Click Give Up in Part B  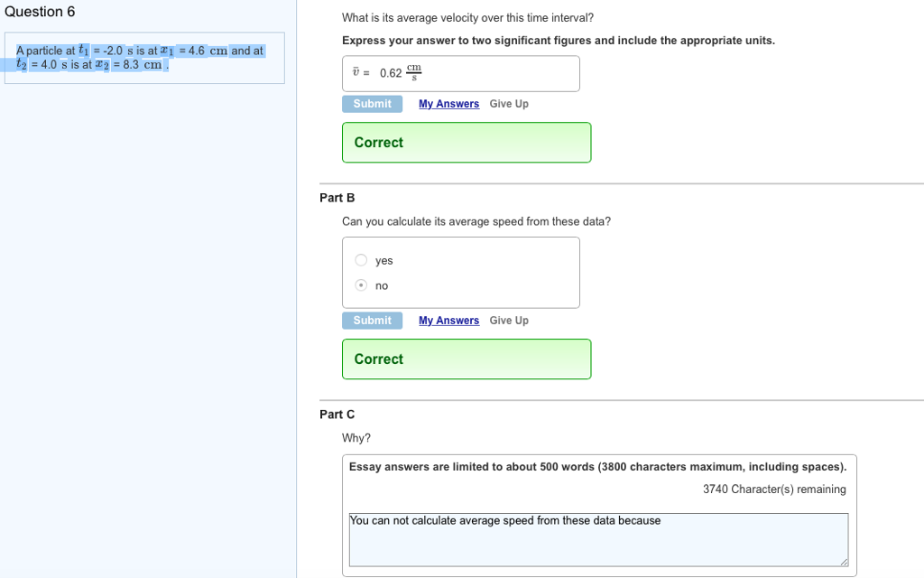click(x=509, y=321)
